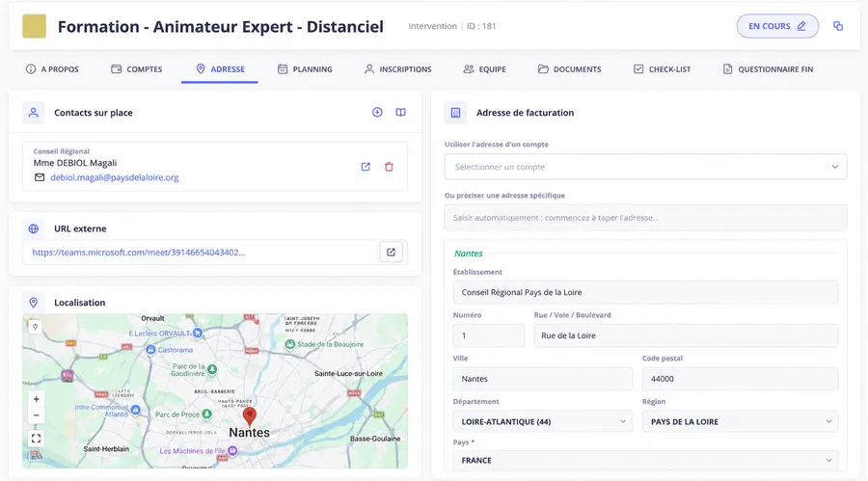Click E.Leclerc ORVAULT marker on map
Screen dimensions: 868x481
click(x=198, y=334)
